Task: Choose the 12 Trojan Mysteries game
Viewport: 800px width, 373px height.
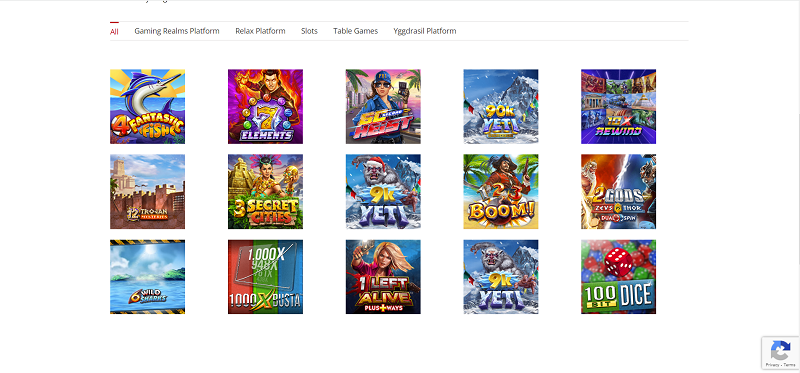Action: pos(147,192)
